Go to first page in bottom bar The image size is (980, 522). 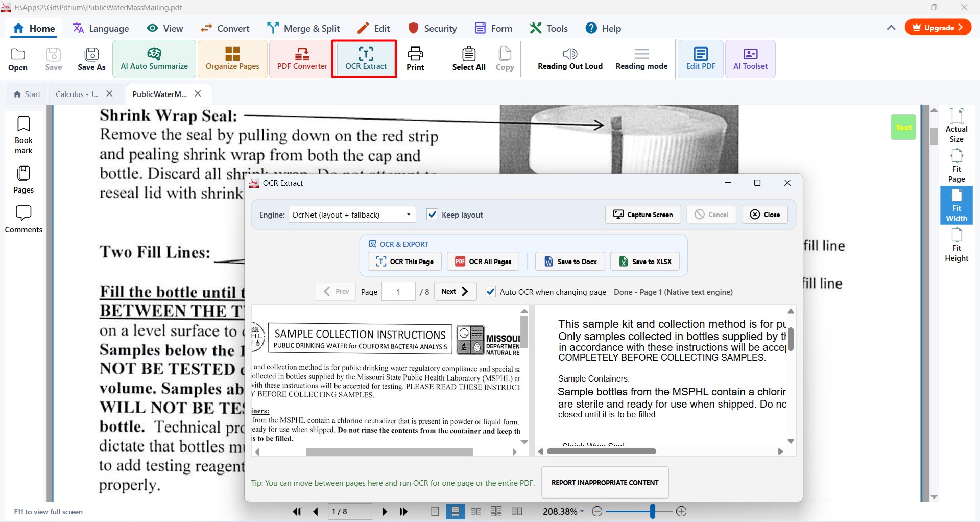coord(297,511)
